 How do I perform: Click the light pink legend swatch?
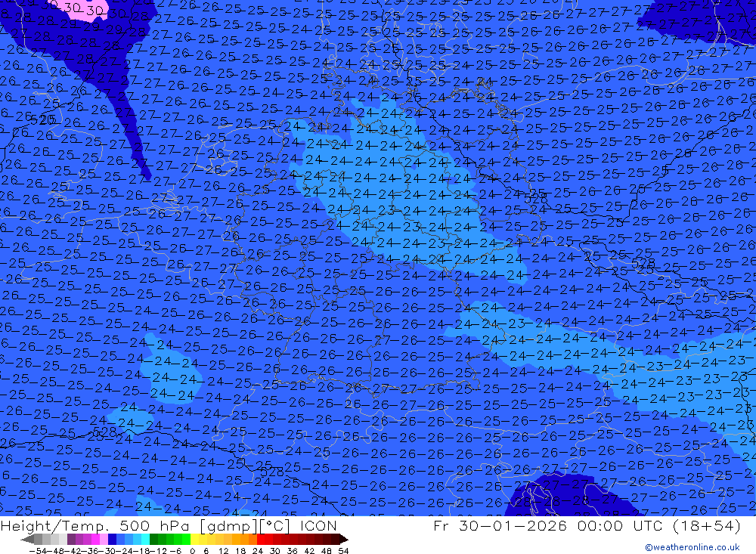[x=104, y=539]
